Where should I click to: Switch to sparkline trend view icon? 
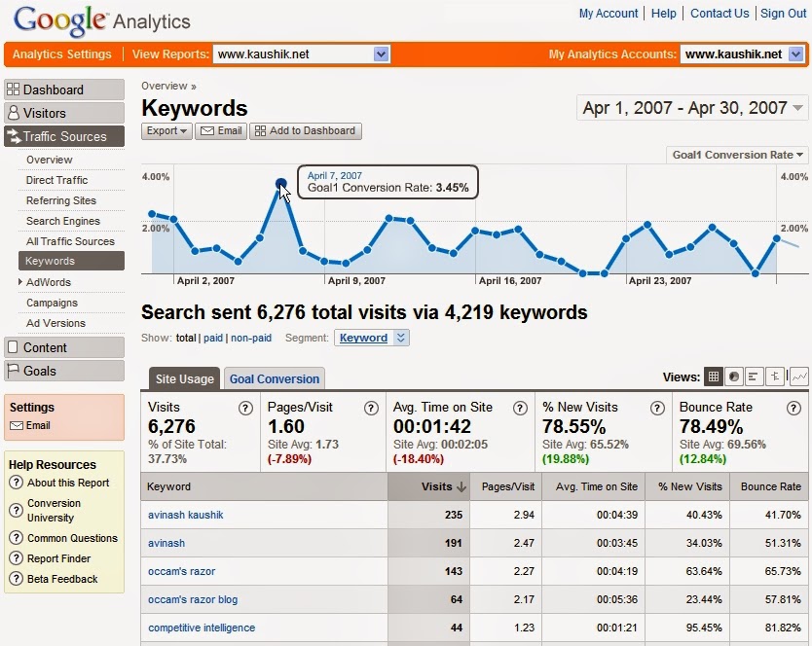click(x=799, y=377)
